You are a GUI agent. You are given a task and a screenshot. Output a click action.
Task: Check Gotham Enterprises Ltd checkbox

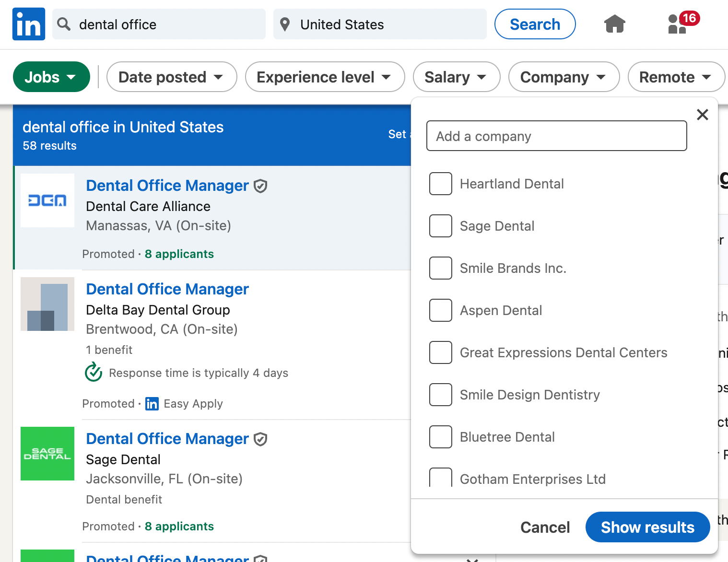pos(441,478)
